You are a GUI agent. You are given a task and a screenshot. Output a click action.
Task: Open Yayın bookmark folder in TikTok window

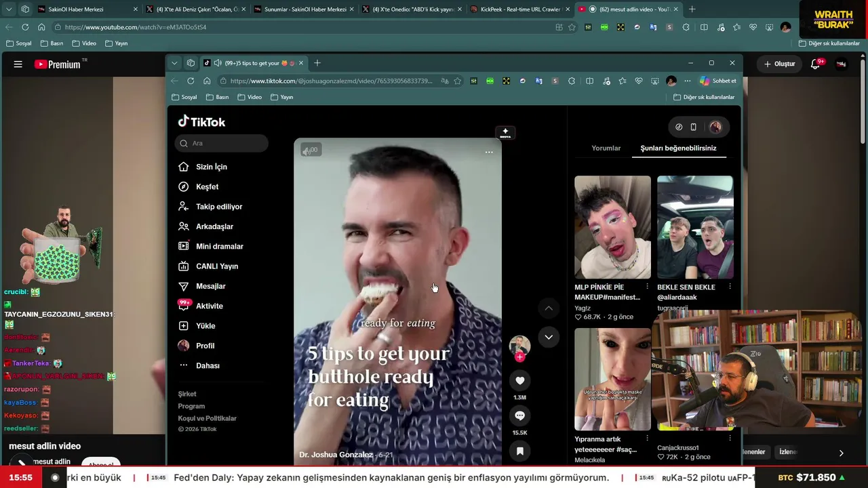point(281,97)
